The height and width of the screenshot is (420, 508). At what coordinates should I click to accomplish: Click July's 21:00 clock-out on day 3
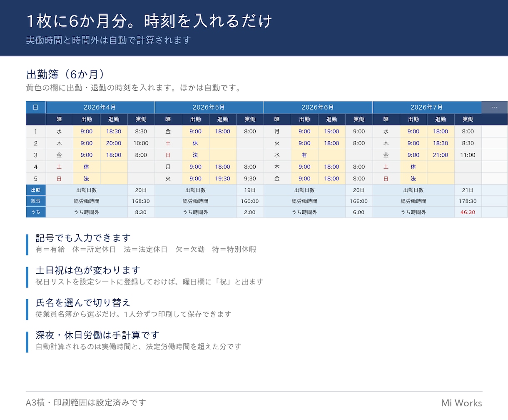point(441,155)
